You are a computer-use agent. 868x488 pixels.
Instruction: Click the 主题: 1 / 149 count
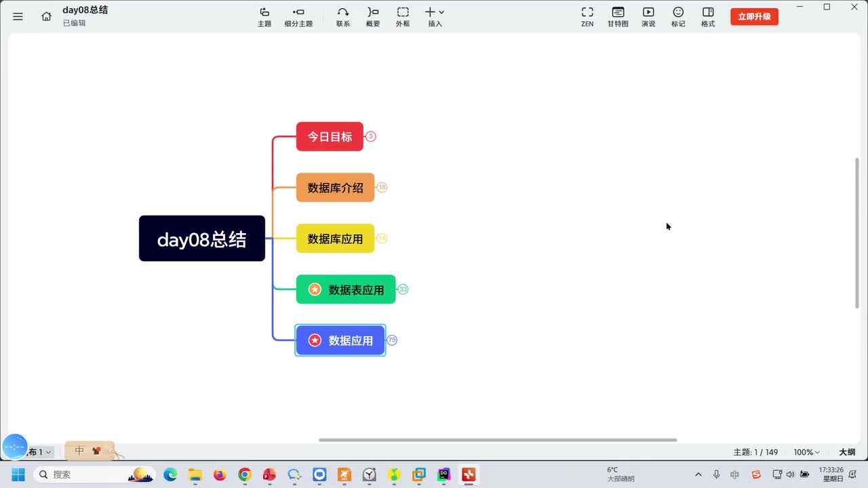[755, 452]
